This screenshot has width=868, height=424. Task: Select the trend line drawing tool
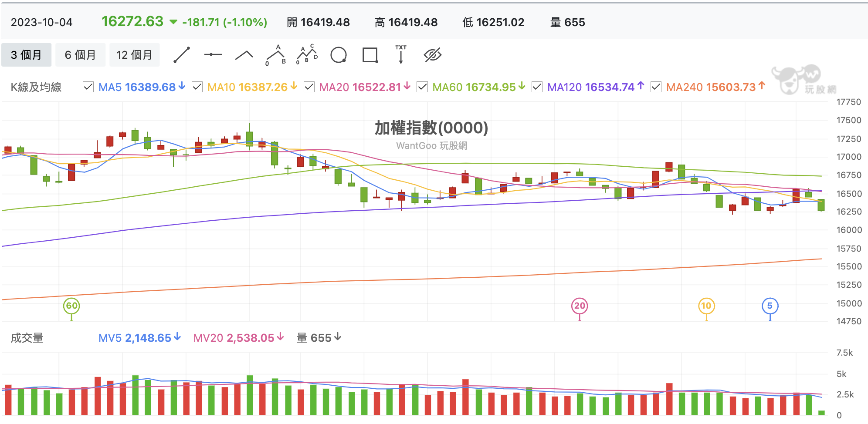(x=182, y=55)
